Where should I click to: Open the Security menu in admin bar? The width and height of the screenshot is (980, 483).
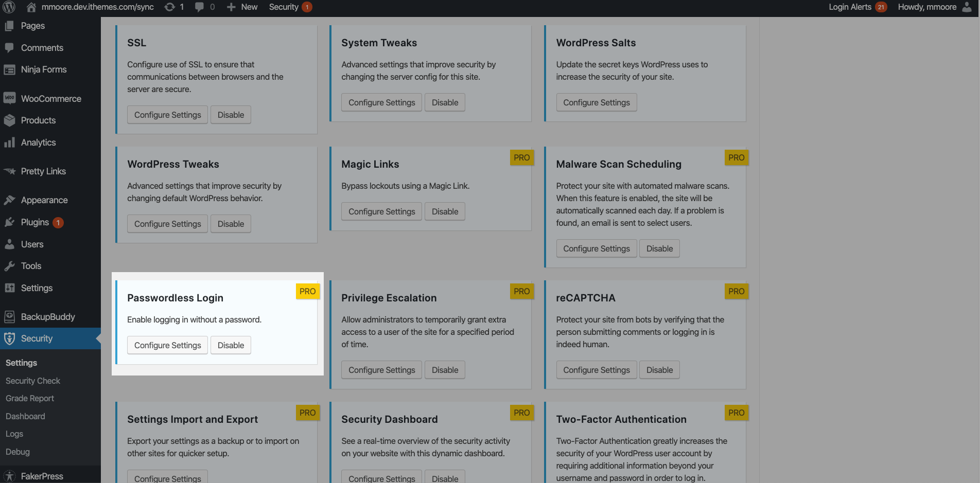[x=284, y=7]
